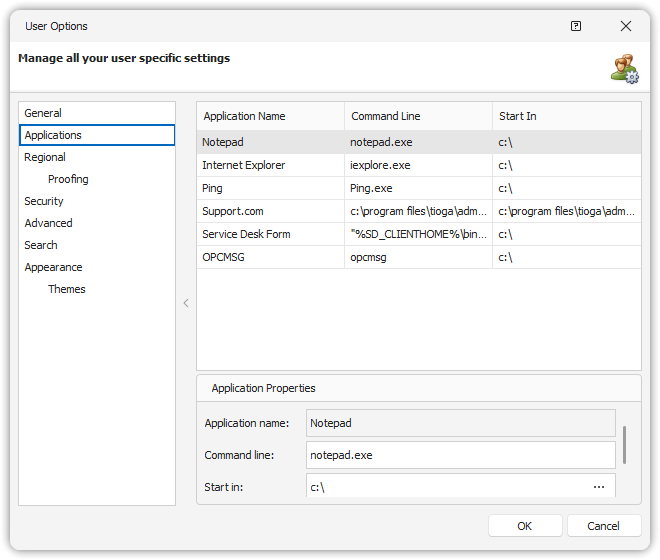Select Regional in the settings tree
The height and width of the screenshot is (560, 660).
click(45, 157)
